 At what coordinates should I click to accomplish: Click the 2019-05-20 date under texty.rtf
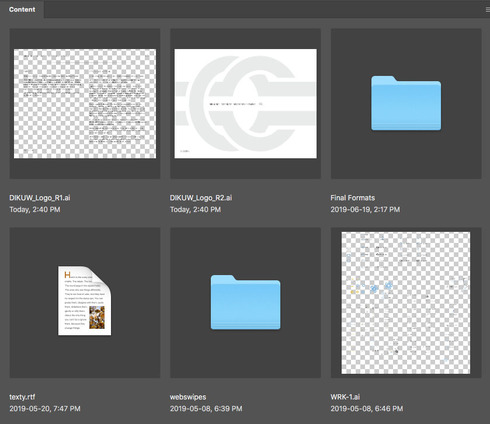tap(45, 409)
